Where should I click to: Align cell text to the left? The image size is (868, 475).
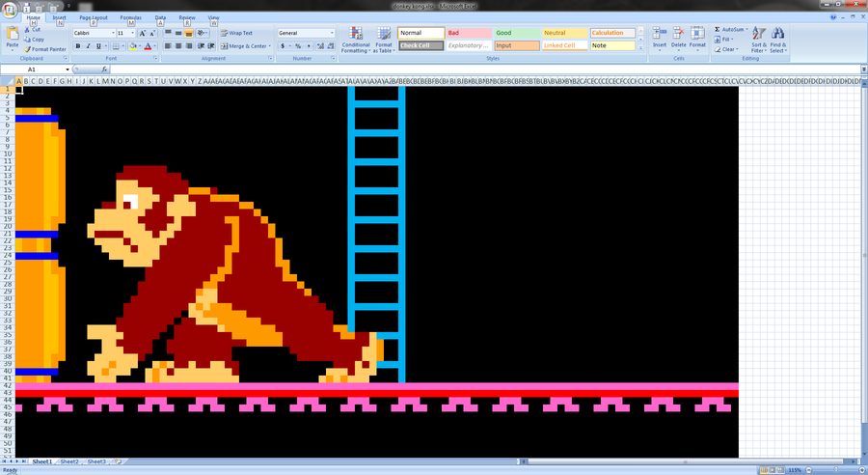pos(168,46)
